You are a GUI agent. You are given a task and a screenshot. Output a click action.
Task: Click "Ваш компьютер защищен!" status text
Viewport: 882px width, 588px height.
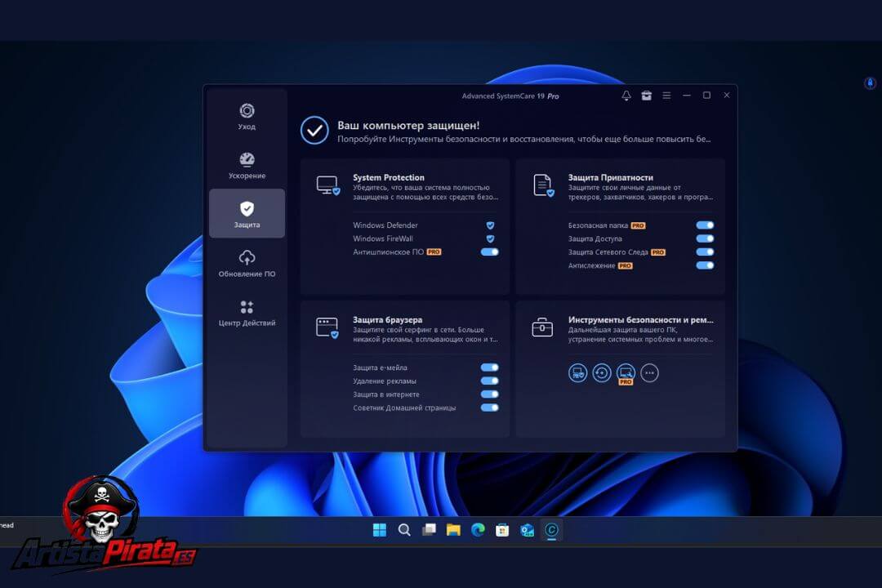coord(408,126)
